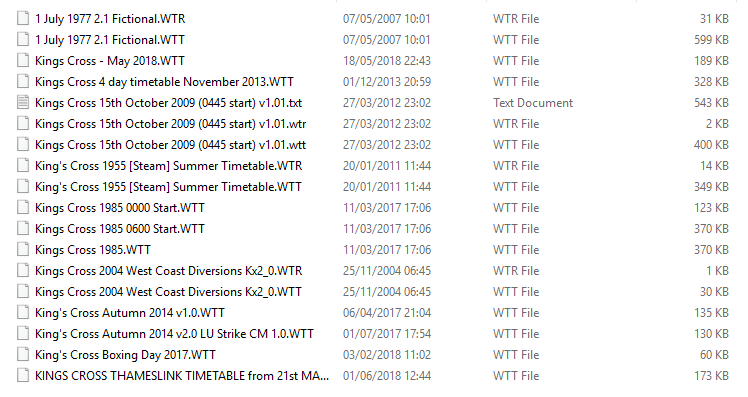The height and width of the screenshot is (397, 748).
Task: Click the Text Document type entry
Action: (x=533, y=103)
